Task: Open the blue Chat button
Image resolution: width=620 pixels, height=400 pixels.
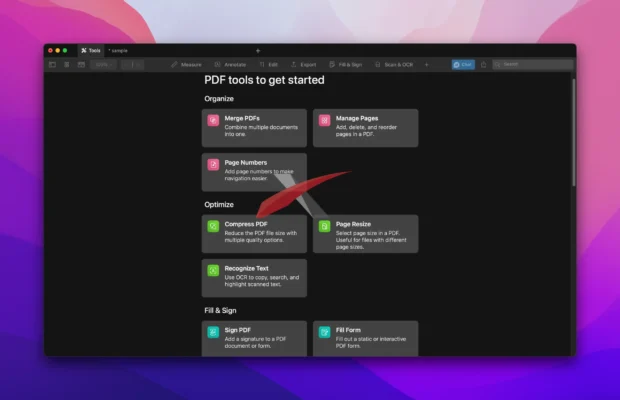Action: [x=463, y=64]
